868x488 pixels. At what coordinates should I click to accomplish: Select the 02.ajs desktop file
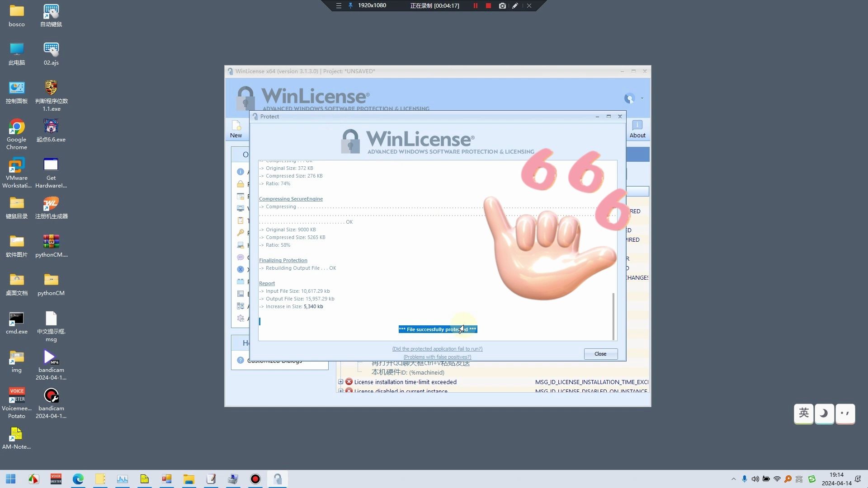click(x=51, y=54)
